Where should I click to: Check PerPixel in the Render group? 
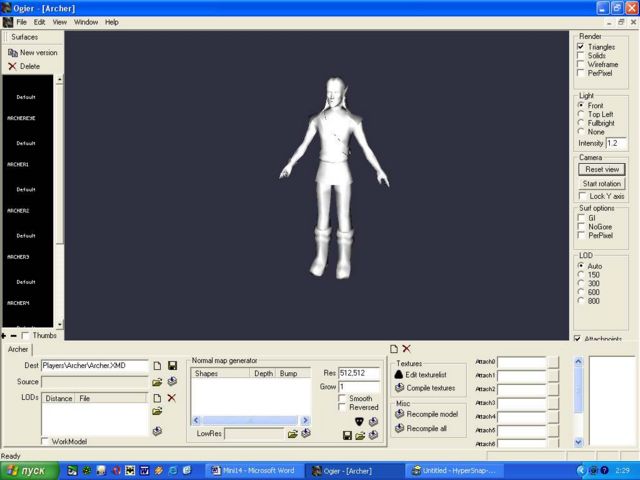coord(581,73)
